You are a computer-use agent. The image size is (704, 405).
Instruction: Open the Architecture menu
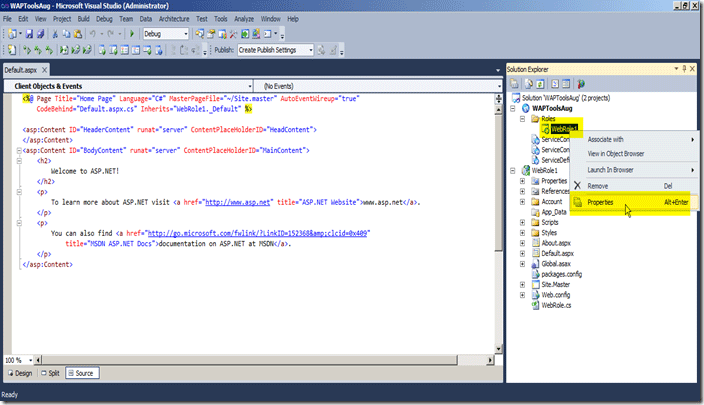click(174, 19)
